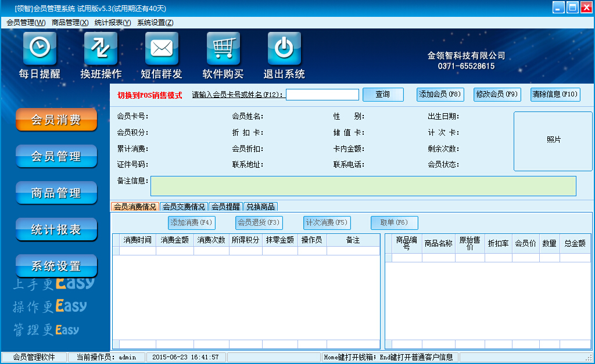Image resolution: width=595 pixels, height=364 pixels.
Task: Add a new member with 添加会员(F8)
Action: pyautogui.click(x=440, y=95)
